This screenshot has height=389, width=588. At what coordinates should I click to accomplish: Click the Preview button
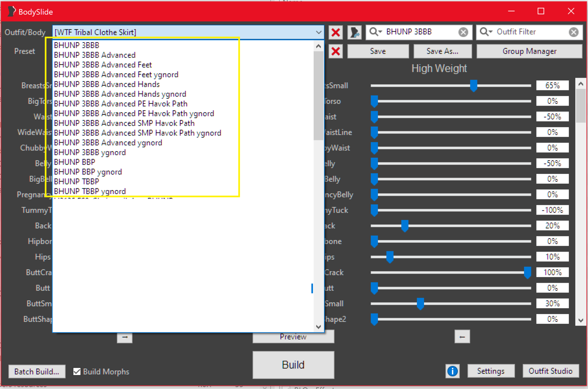(x=293, y=337)
